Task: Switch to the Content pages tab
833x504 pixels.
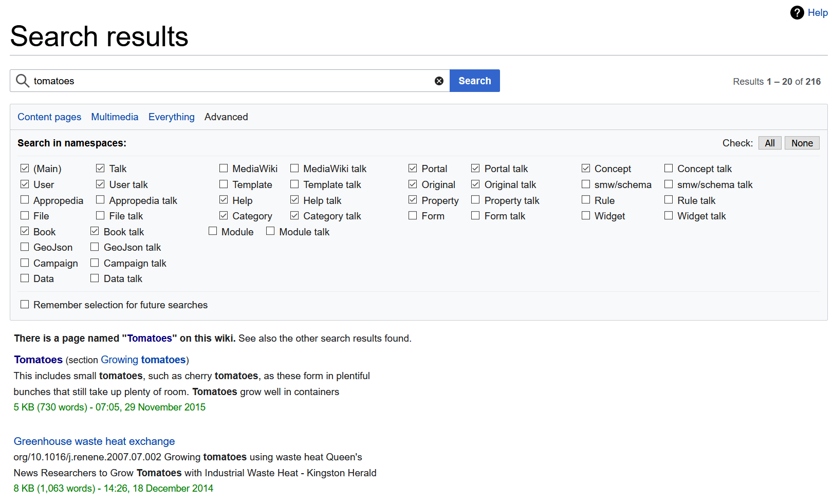Action: point(49,117)
